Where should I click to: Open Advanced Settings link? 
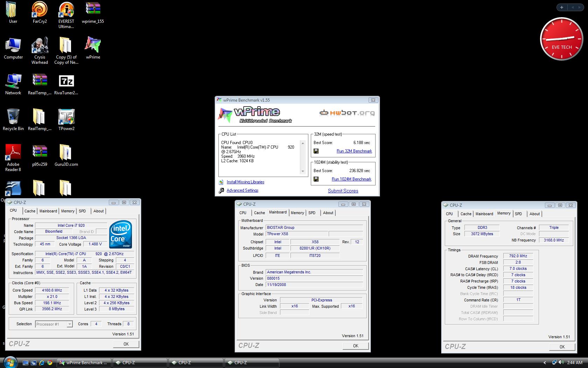243,190
